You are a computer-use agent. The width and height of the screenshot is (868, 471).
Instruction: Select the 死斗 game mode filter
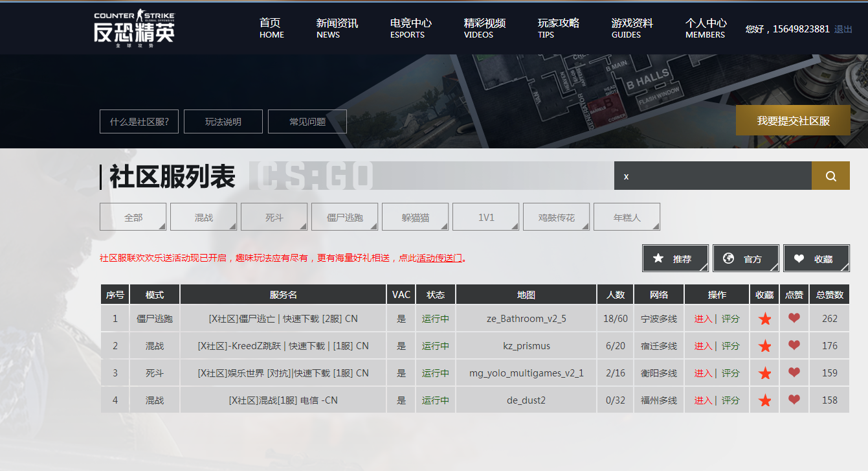(x=274, y=216)
